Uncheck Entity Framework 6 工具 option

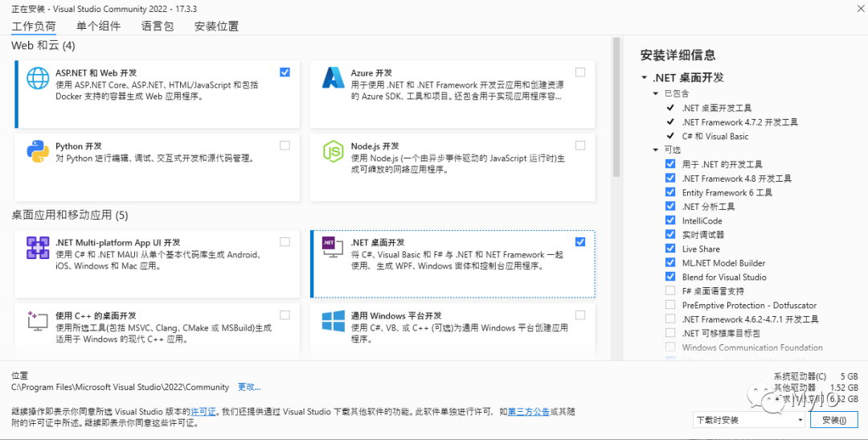click(670, 192)
